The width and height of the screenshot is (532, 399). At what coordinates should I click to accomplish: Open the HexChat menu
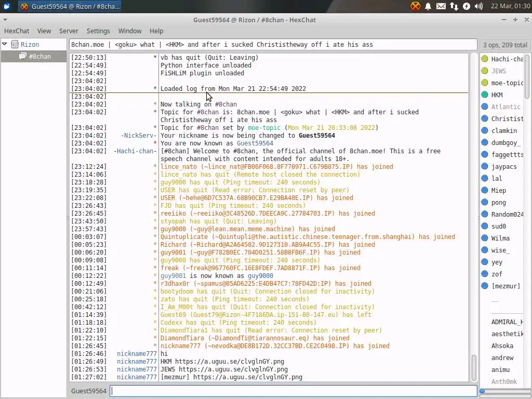click(17, 31)
